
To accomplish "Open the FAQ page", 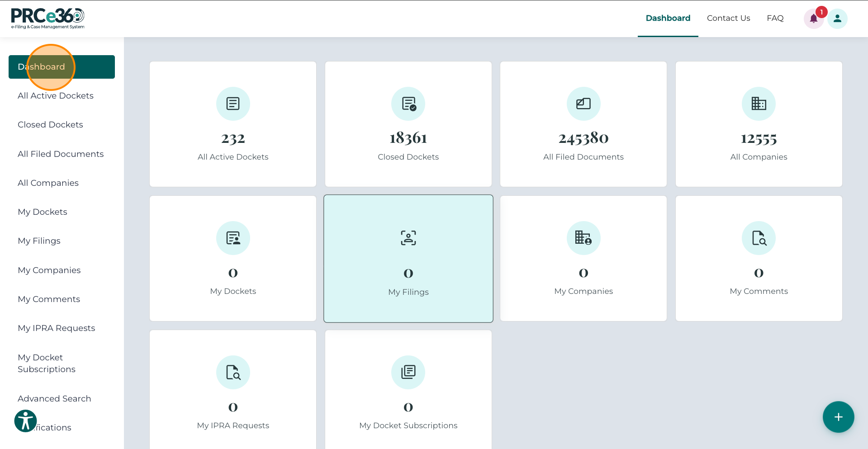I will pyautogui.click(x=775, y=18).
